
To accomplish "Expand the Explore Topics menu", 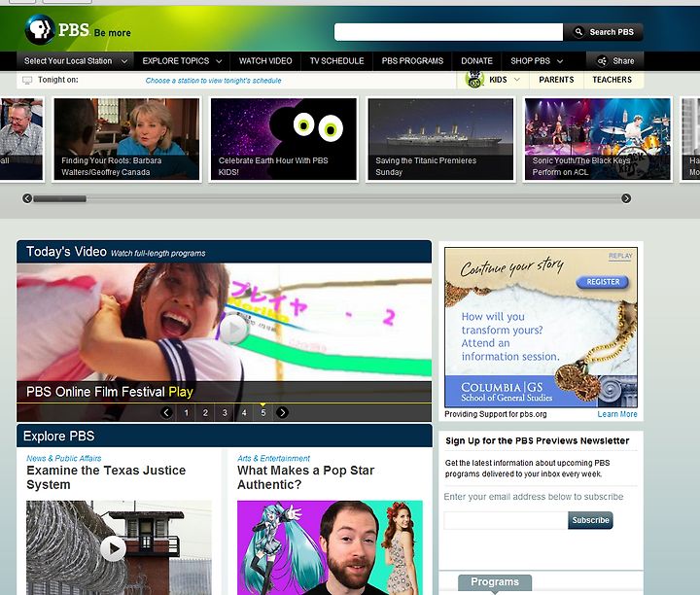I will 182,61.
